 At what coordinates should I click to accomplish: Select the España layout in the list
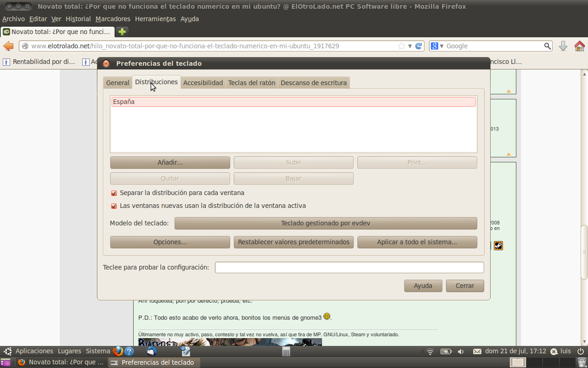294,102
